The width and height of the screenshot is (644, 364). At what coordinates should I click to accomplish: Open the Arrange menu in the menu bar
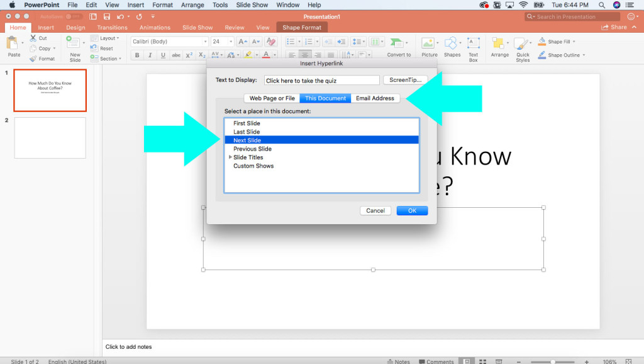(x=192, y=5)
